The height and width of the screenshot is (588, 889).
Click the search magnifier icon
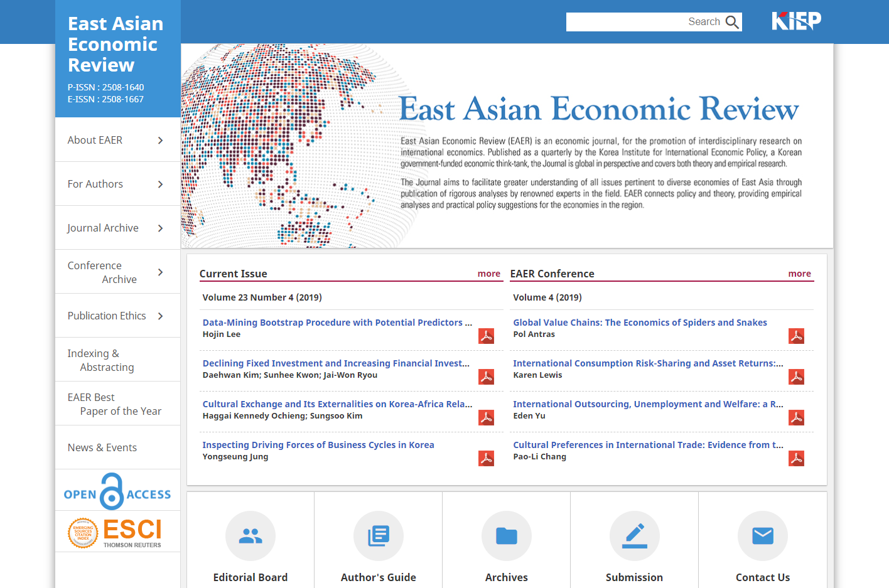732,22
